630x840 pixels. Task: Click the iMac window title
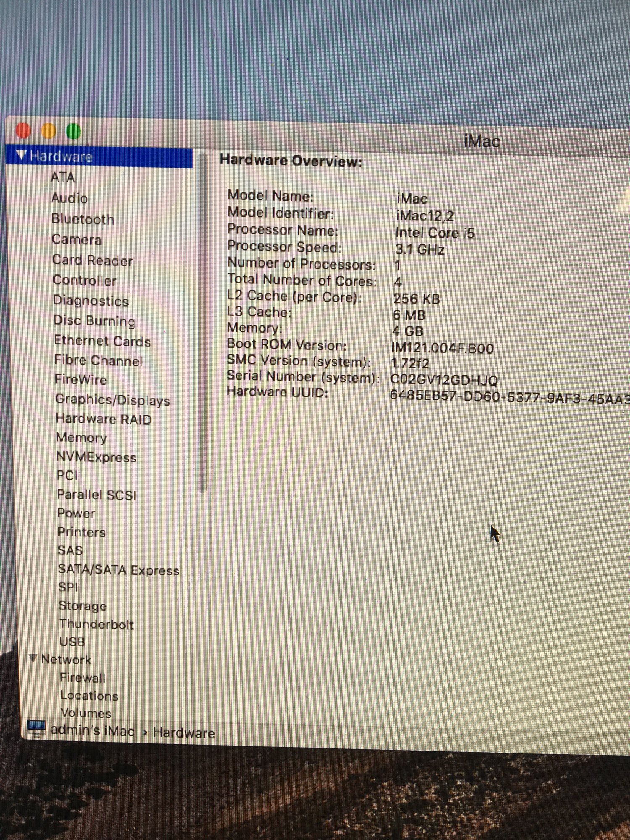(x=482, y=140)
